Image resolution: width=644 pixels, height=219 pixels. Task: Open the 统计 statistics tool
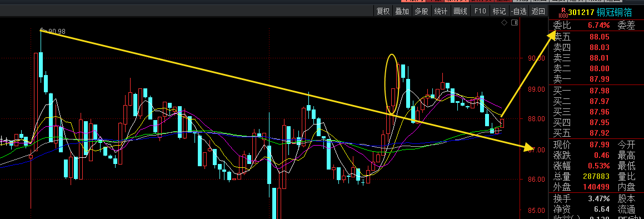coord(441,12)
